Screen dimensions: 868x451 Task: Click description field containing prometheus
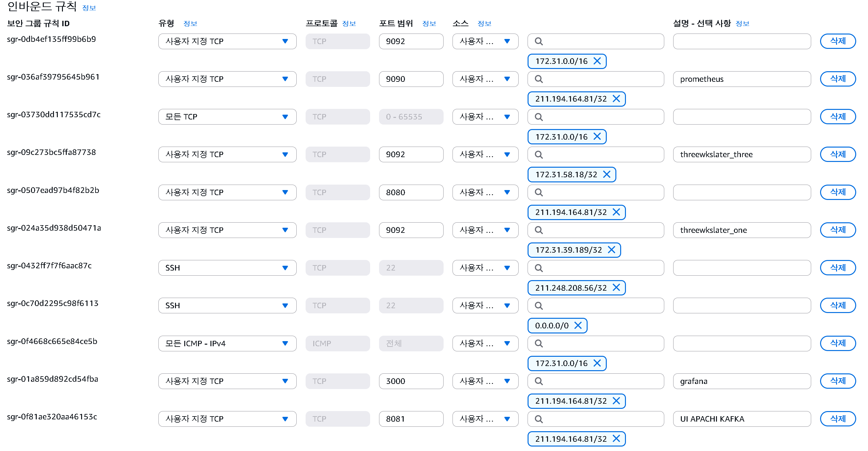pos(742,79)
